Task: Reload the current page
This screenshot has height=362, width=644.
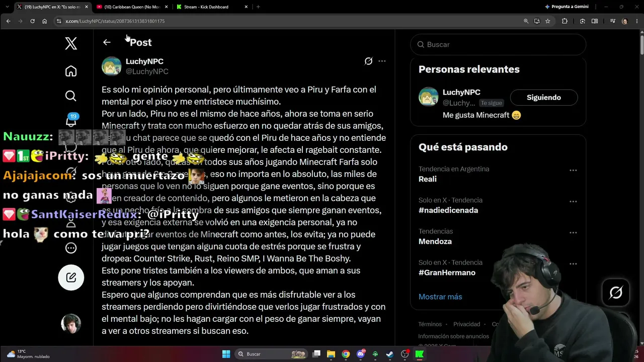Action: pyautogui.click(x=33, y=21)
